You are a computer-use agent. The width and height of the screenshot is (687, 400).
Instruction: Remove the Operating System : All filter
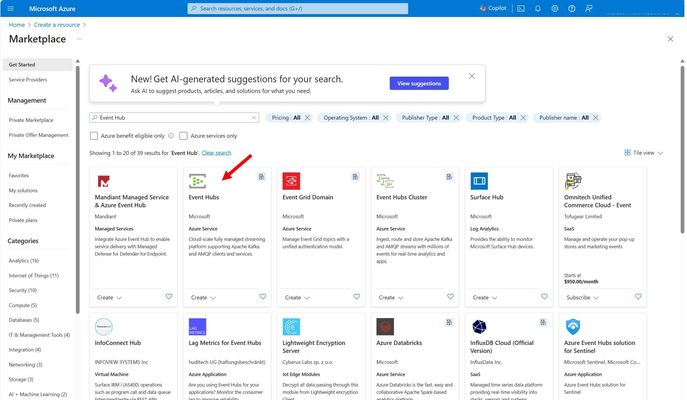[386, 118]
